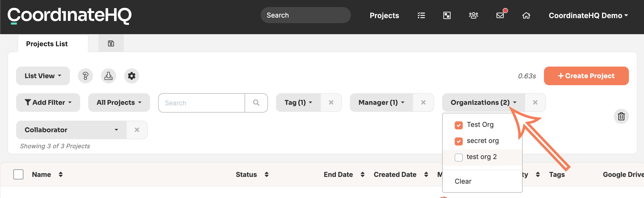This screenshot has width=644, height=198.
Task: Remove the Collaborator filter with its X
Action: coord(137,130)
